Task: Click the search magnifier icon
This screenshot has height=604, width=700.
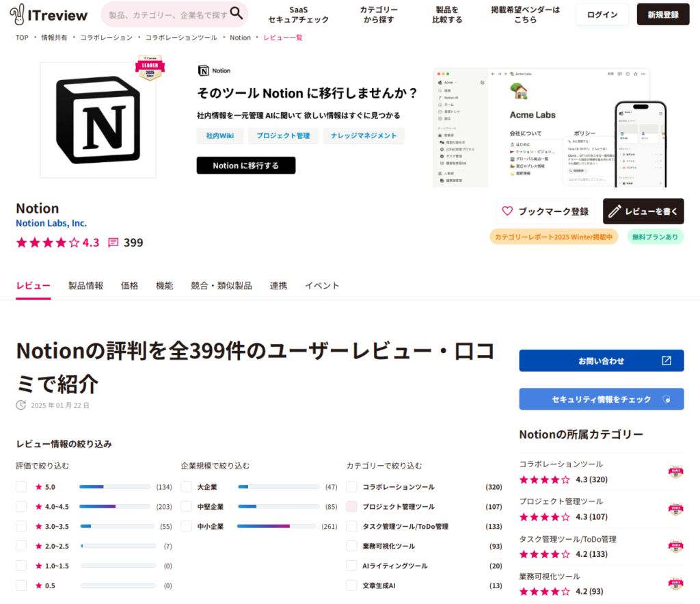Action: [x=237, y=14]
